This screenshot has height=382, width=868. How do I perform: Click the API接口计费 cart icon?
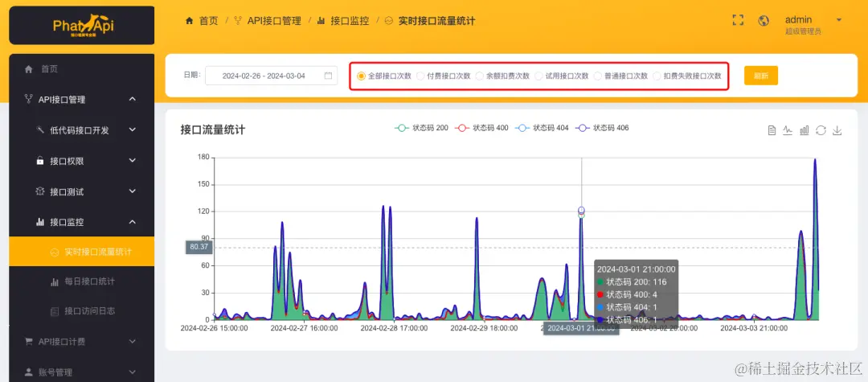point(29,342)
